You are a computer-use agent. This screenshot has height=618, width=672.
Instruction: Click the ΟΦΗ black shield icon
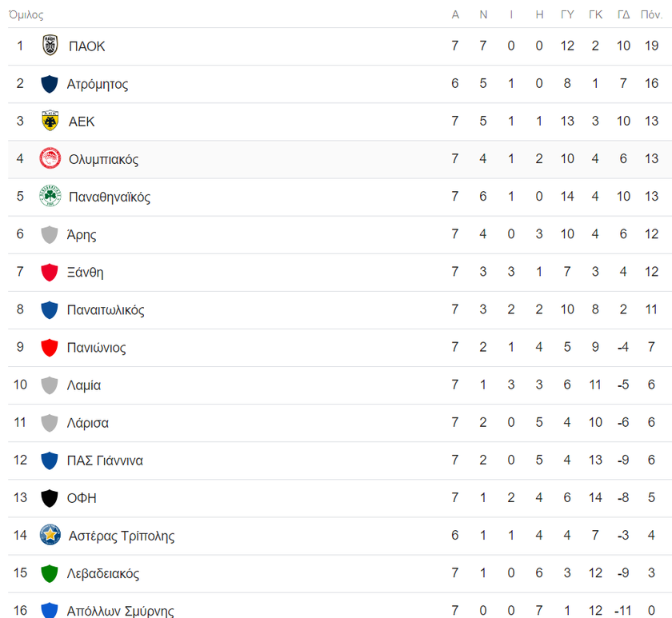pos(50,499)
